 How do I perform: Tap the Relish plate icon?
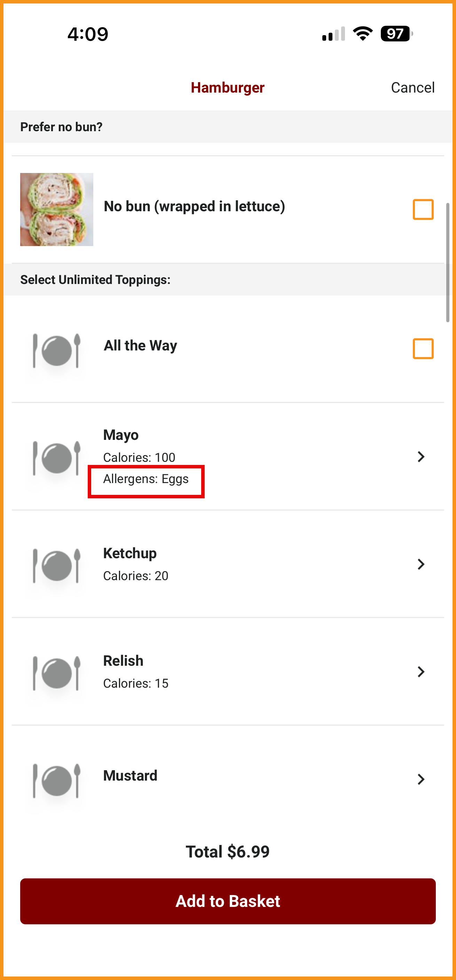57,673
